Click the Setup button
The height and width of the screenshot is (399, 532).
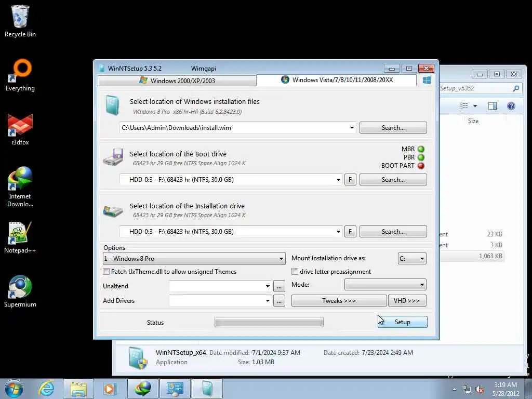tap(403, 322)
